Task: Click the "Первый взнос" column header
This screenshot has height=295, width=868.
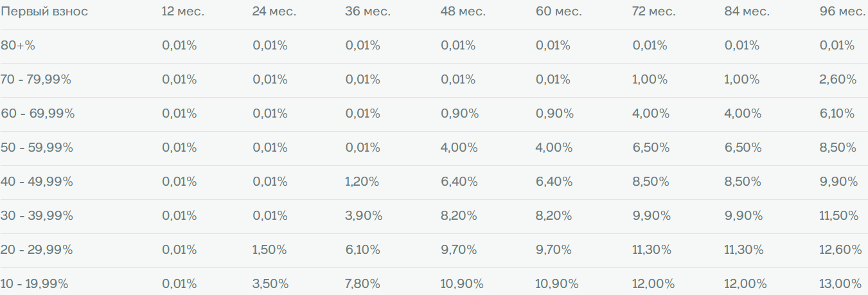Action: tap(44, 12)
